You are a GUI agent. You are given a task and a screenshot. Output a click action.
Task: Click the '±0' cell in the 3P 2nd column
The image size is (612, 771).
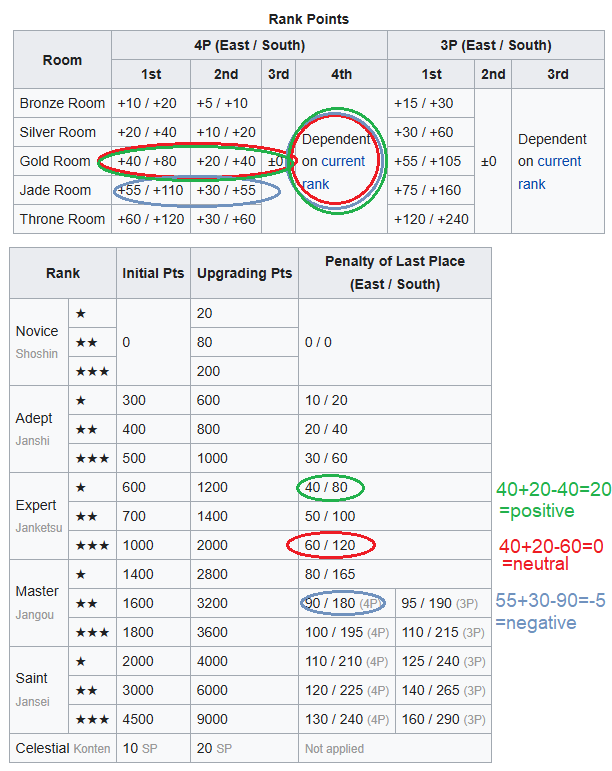pyautogui.click(x=493, y=161)
